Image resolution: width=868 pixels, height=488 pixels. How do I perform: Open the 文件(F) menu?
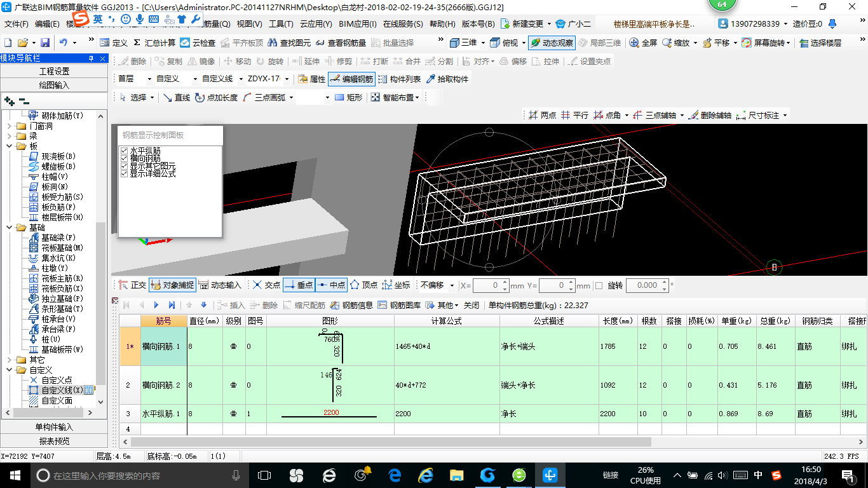(x=16, y=24)
